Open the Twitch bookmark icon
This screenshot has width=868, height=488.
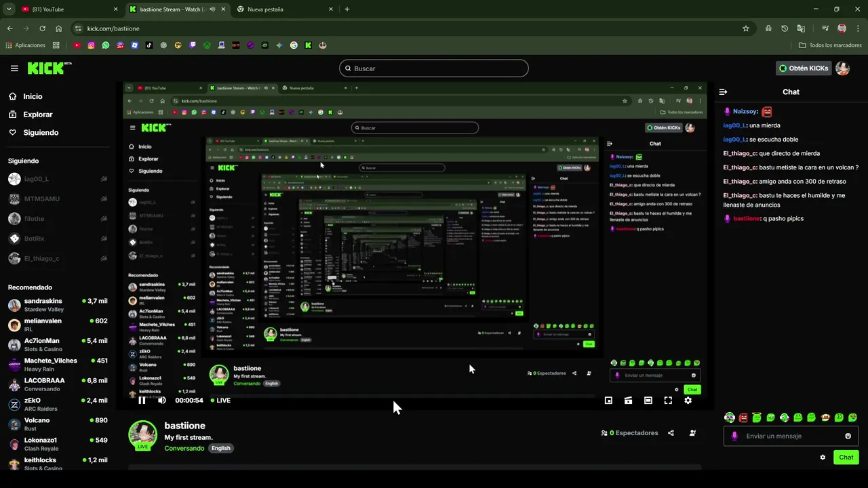coord(193,45)
